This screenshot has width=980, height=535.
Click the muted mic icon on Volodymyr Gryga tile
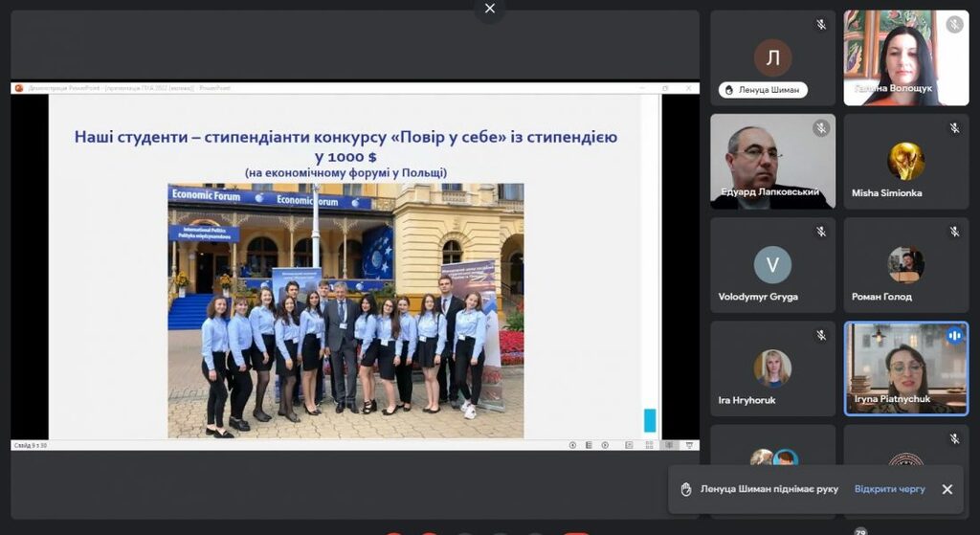820,232
